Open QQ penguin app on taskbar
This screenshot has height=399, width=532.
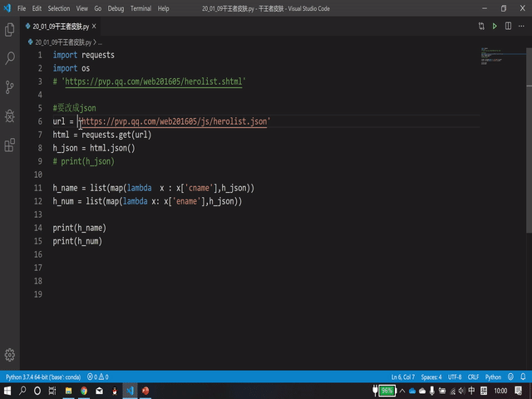[x=115, y=391]
